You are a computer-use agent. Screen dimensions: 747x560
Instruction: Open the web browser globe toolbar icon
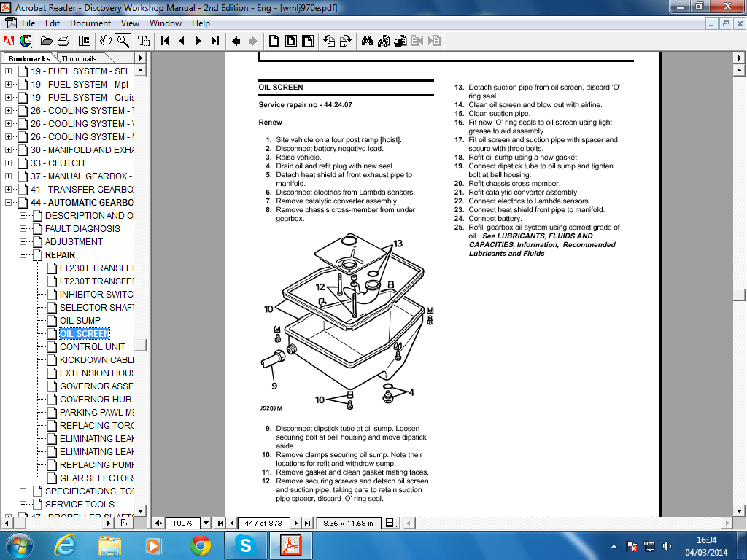point(26,41)
